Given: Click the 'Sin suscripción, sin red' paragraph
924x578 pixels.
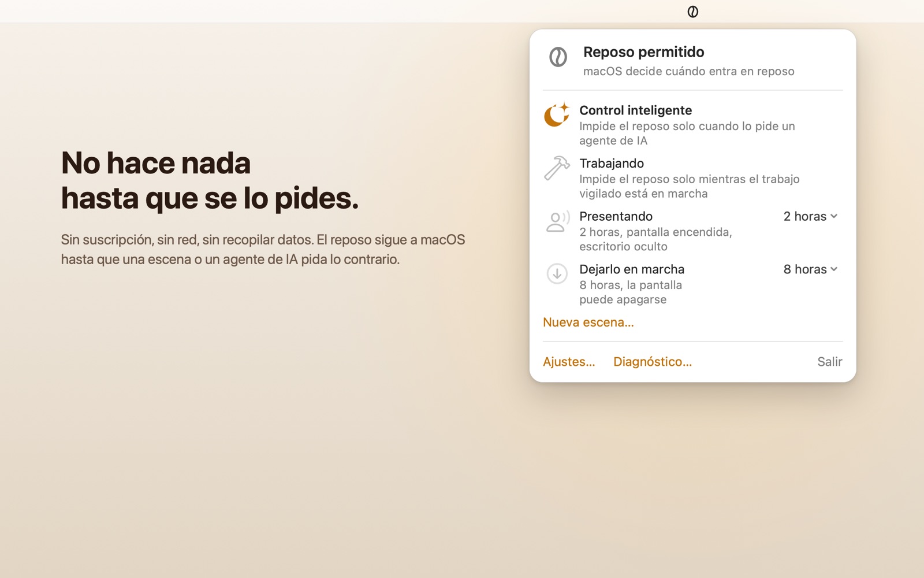Looking at the screenshot, I should (x=263, y=249).
